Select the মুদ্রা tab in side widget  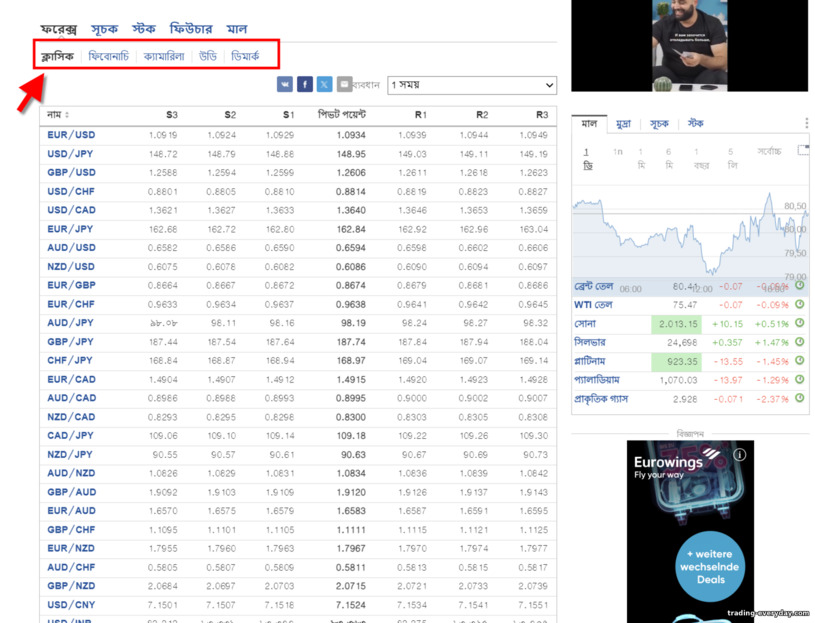623,124
